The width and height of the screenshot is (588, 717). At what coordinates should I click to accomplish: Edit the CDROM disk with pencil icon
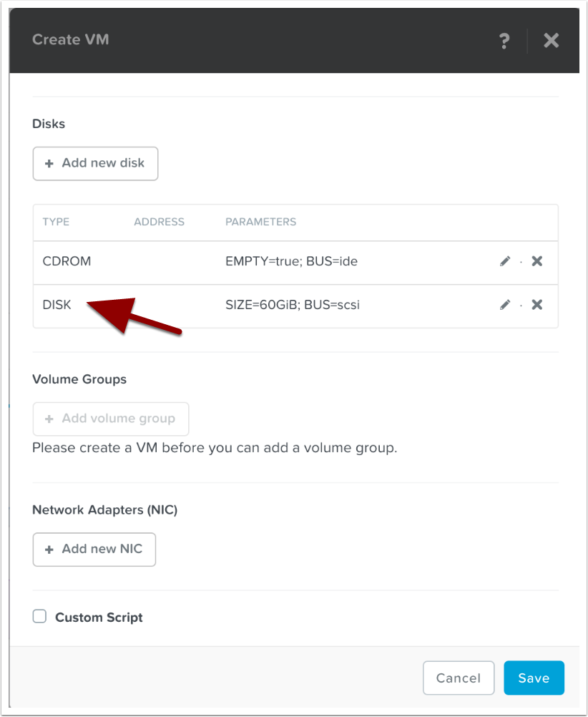click(x=505, y=262)
